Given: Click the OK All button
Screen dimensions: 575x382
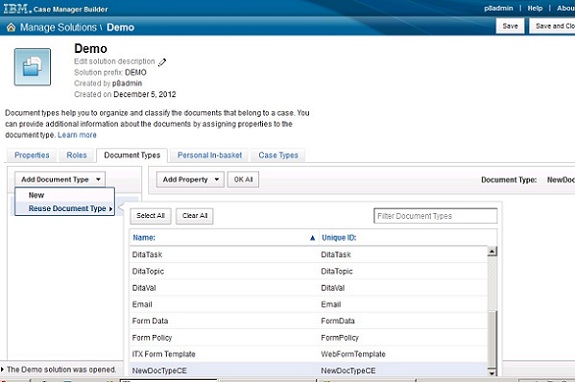Looking at the screenshot, I should point(243,179).
